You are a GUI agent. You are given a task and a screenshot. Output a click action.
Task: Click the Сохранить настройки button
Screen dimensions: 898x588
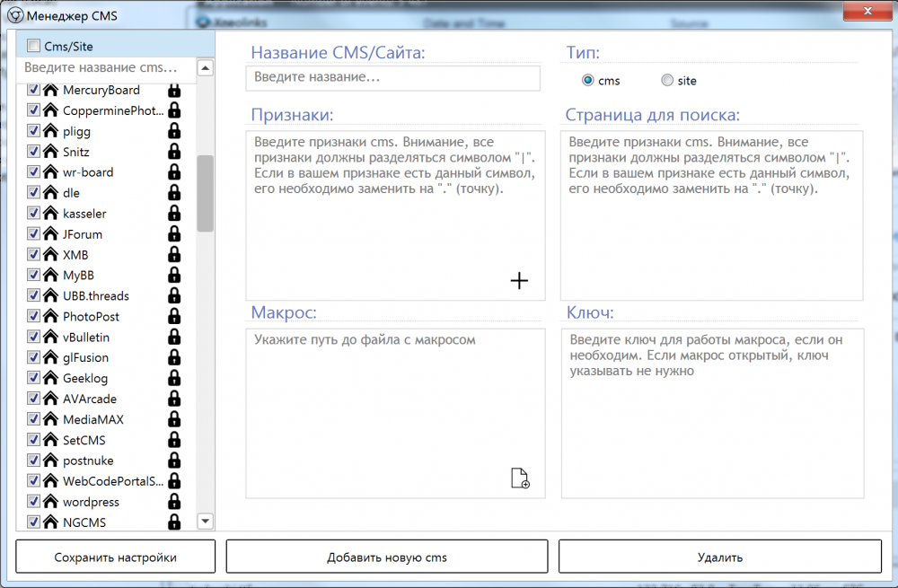(116, 557)
